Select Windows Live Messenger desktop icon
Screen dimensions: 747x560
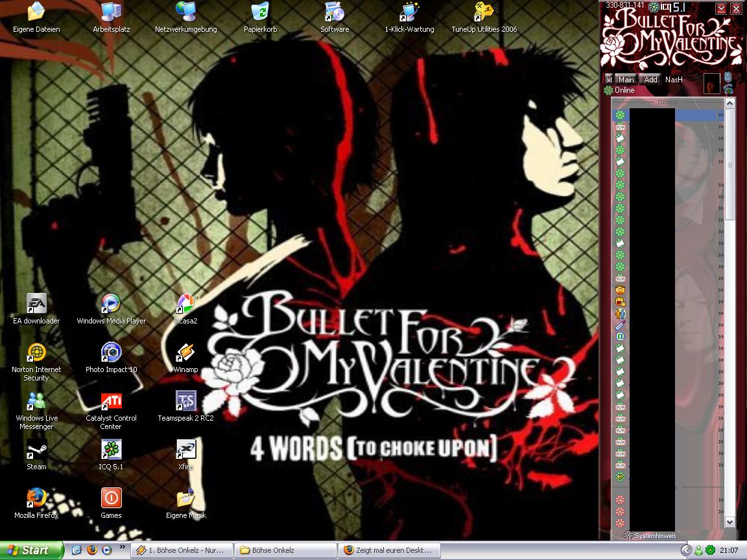36,410
